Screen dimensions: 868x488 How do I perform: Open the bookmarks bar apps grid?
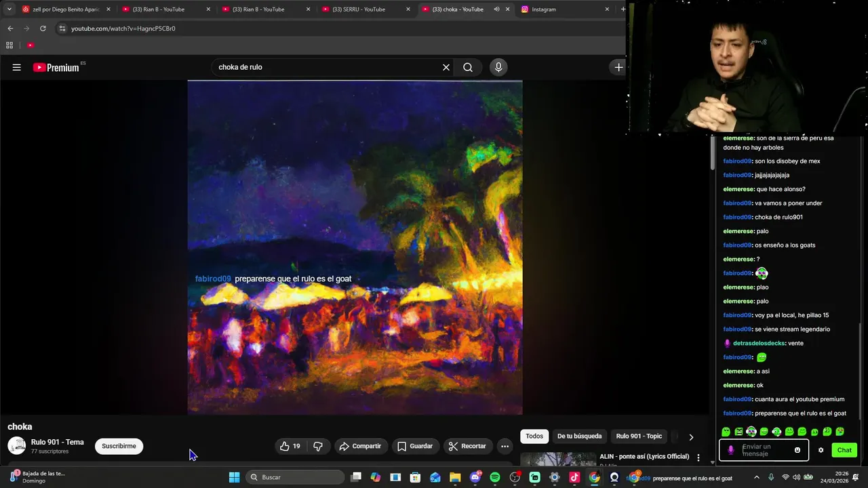point(9,45)
